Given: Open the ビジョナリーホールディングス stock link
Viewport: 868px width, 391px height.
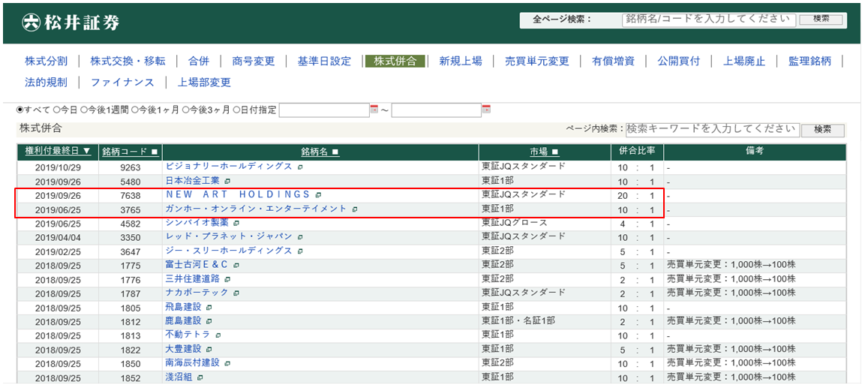Looking at the screenshot, I should coord(229,166).
